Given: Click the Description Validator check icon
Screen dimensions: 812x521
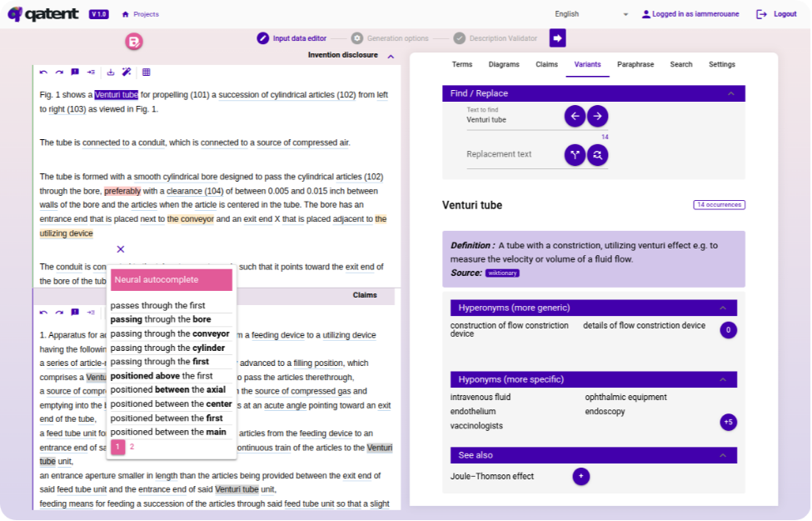Looking at the screenshot, I should pos(460,38).
